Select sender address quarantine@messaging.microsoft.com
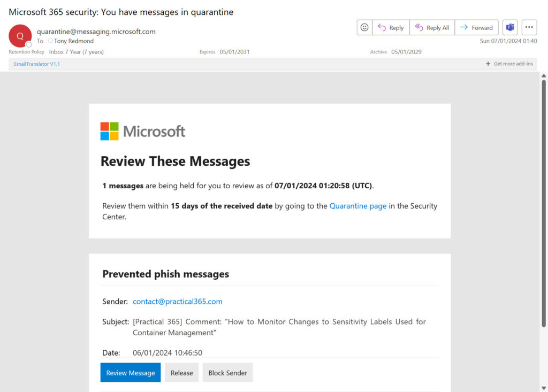This screenshot has width=548, height=392. [96, 32]
